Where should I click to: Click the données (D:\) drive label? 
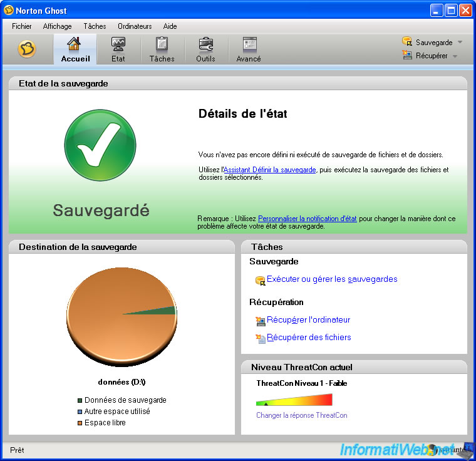[122, 382]
